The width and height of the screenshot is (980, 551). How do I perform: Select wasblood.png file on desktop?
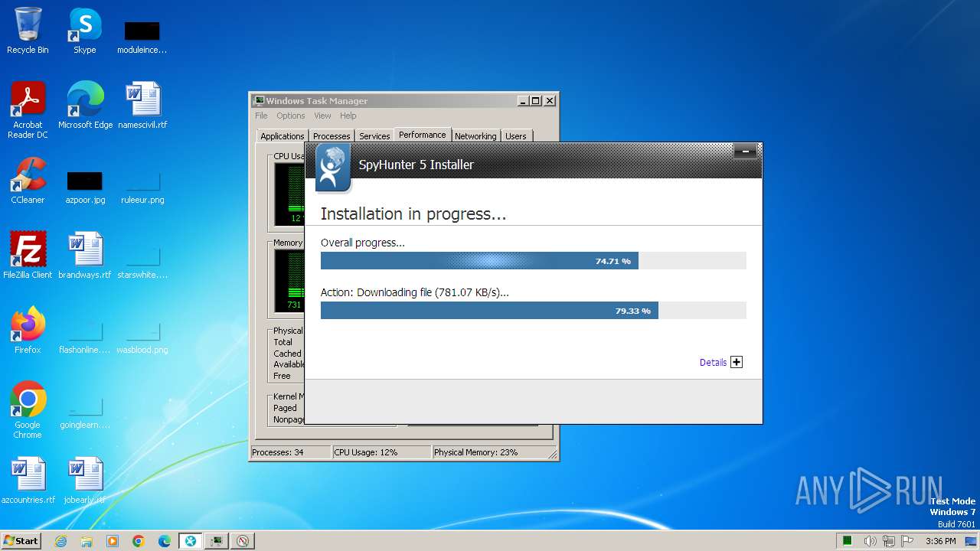coord(142,337)
